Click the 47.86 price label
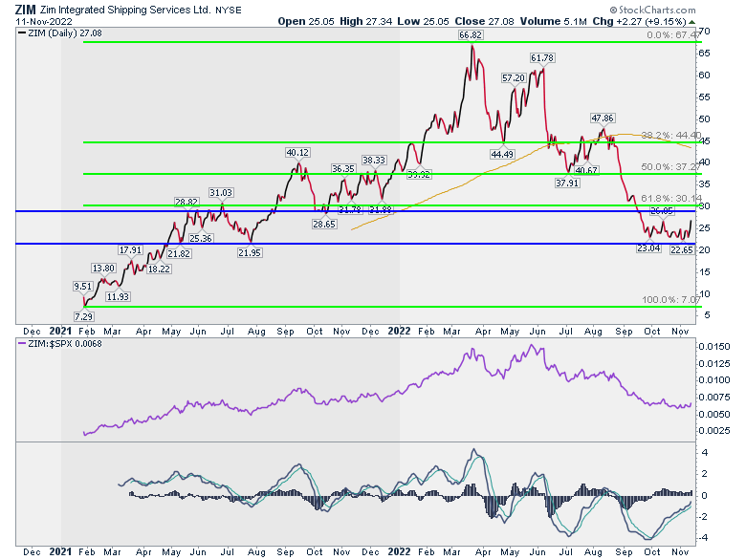 click(602, 118)
